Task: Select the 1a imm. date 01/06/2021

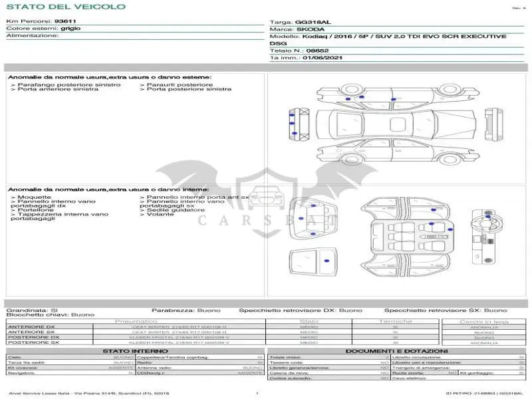Action: point(323,58)
